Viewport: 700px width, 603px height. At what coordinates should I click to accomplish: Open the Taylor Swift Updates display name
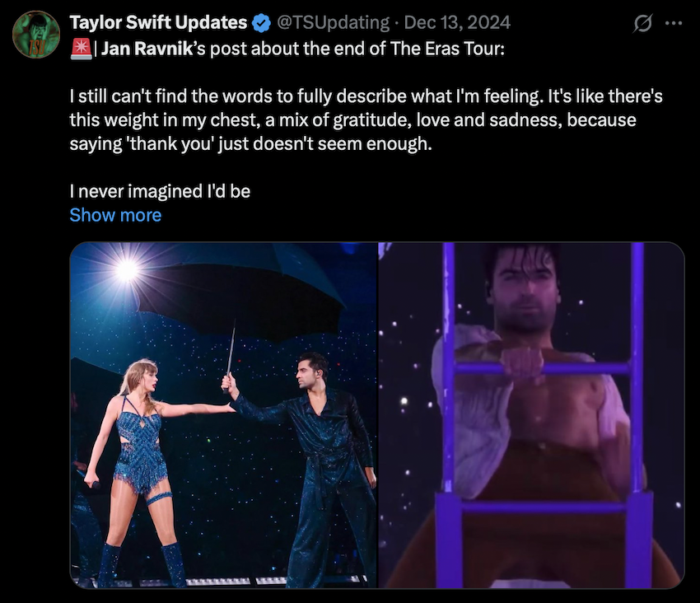point(158,22)
